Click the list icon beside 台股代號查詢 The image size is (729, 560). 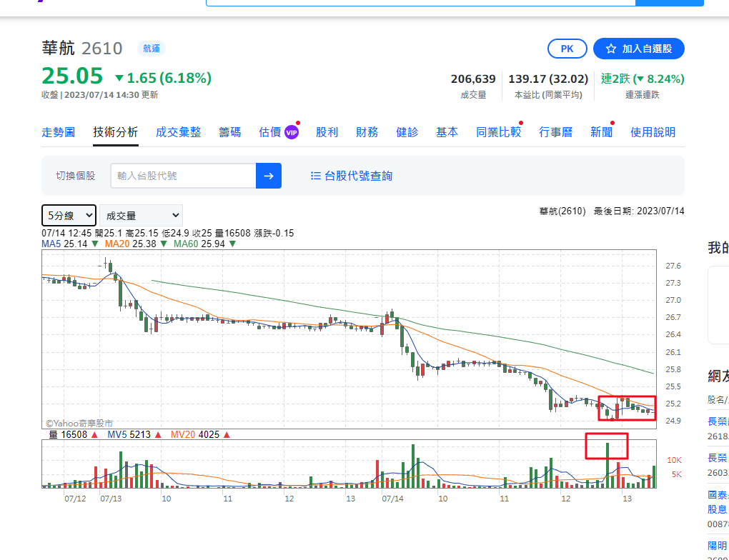pyautogui.click(x=316, y=176)
